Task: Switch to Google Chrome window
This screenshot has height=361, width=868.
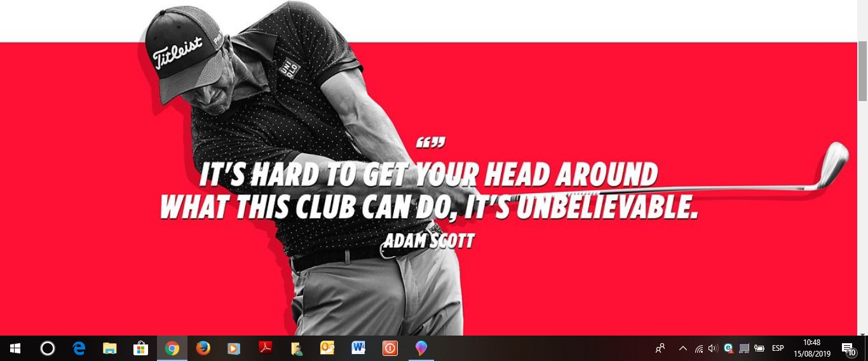Action: [172, 348]
